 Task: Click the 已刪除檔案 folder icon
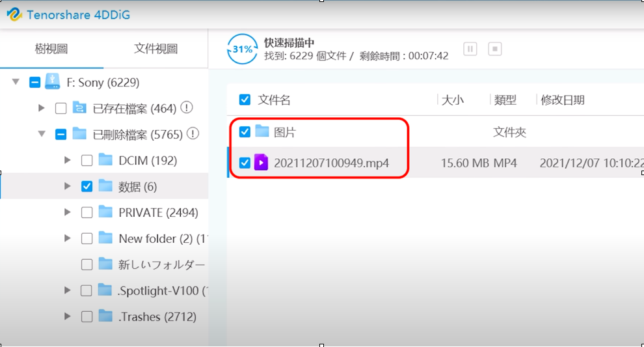[79, 133]
